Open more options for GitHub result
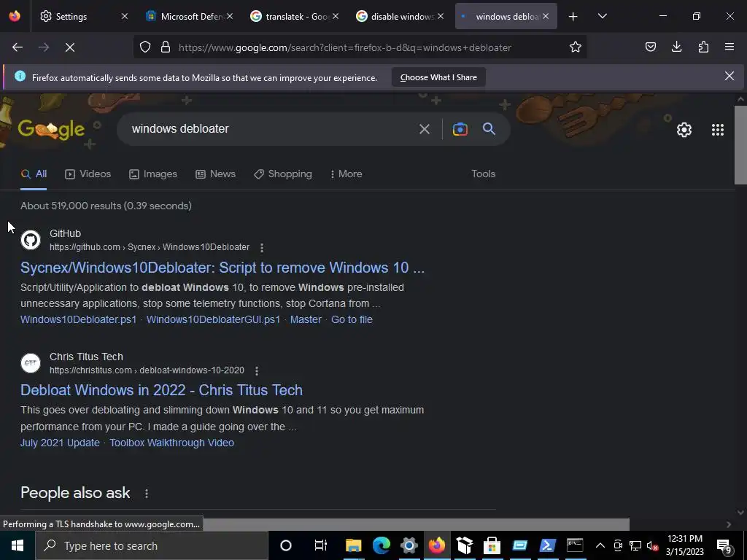 click(x=262, y=248)
